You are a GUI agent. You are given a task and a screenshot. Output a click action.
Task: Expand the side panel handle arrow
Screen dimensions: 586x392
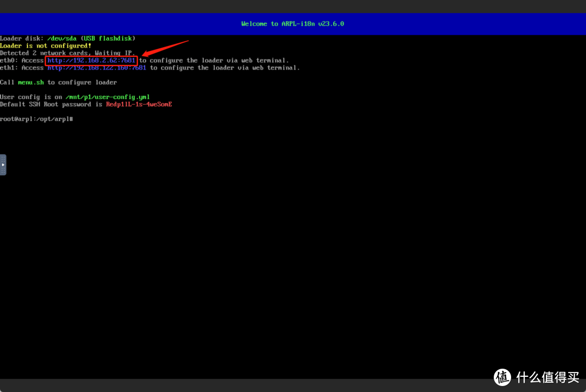(x=3, y=165)
